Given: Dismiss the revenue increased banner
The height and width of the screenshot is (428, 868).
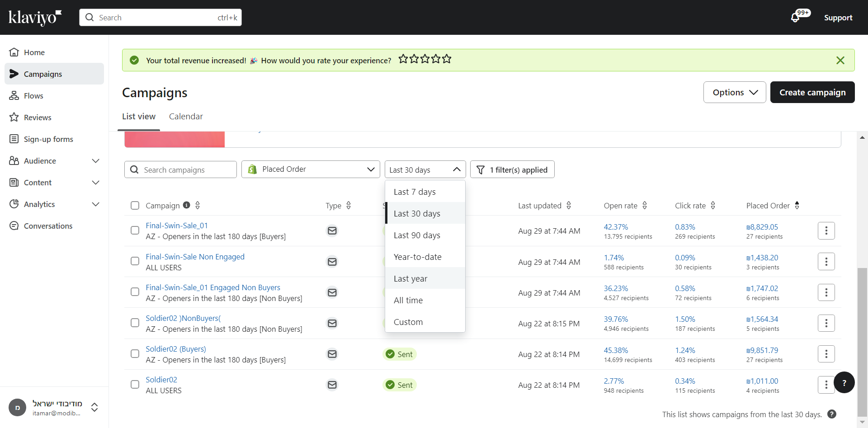Looking at the screenshot, I should coord(840,60).
